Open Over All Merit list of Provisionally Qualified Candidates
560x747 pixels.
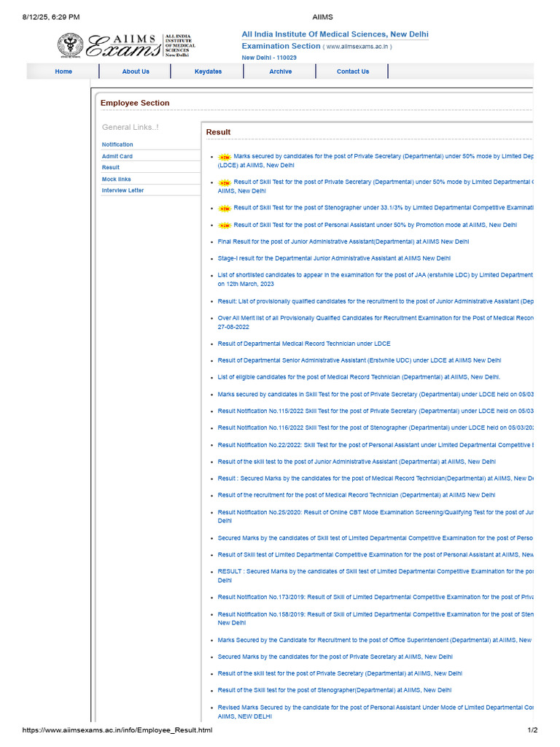click(376, 322)
